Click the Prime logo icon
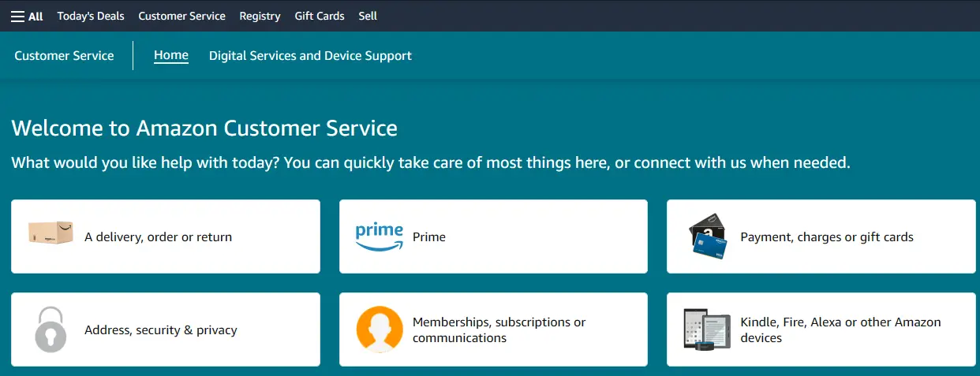 pos(379,236)
